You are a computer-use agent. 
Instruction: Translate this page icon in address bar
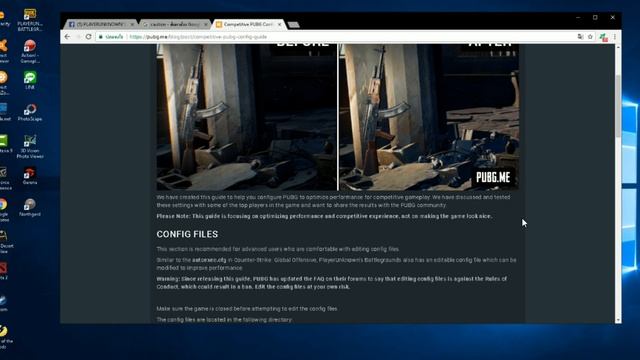tap(580, 37)
